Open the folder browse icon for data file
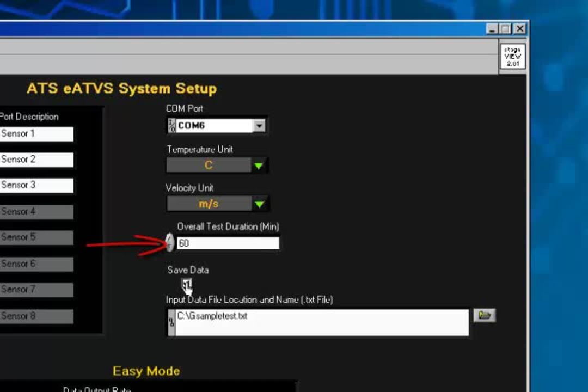588x392 pixels. (484, 316)
